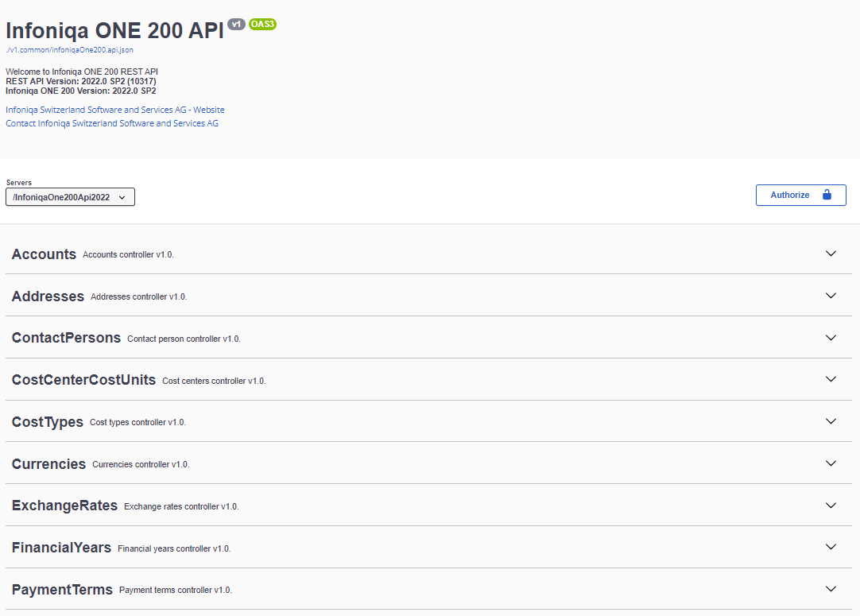Click 'Accounts controller v1.0.' description
The width and height of the screenshot is (860, 616).
point(128,254)
